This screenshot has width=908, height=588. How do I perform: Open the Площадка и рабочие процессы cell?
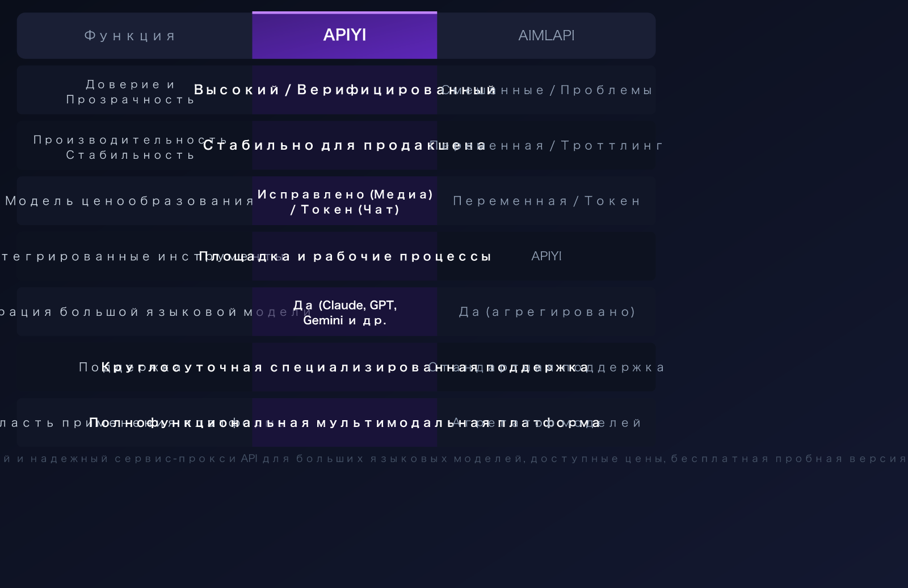(x=344, y=256)
